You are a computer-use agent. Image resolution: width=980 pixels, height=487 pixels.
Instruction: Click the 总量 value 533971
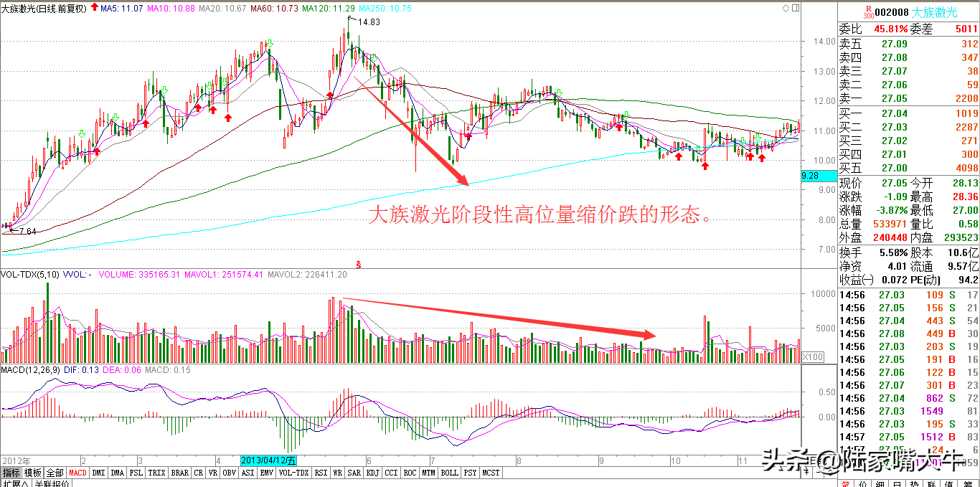tap(889, 223)
